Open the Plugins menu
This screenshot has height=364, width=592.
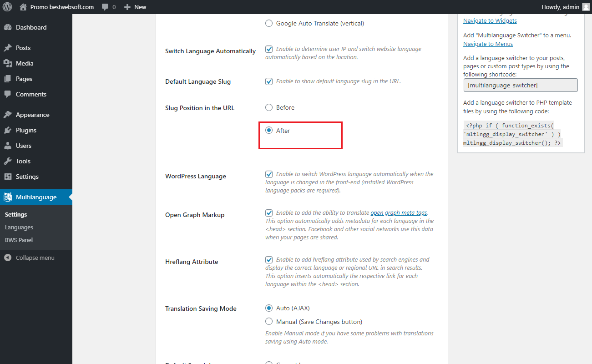(36, 130)
